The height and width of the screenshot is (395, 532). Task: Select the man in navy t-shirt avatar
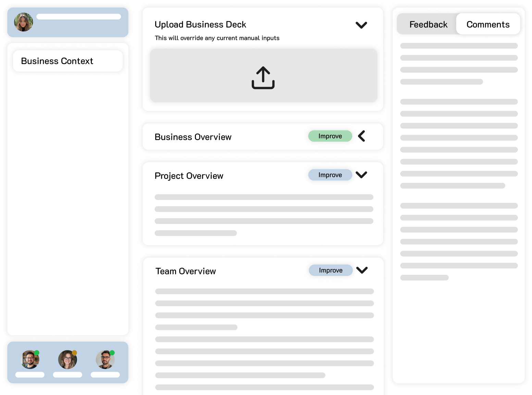pos(30,360)
